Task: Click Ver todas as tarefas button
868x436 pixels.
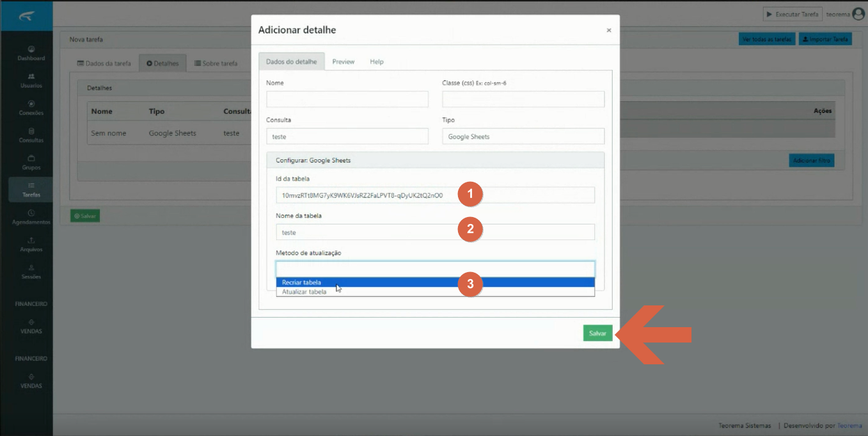Action: [767, 39]
